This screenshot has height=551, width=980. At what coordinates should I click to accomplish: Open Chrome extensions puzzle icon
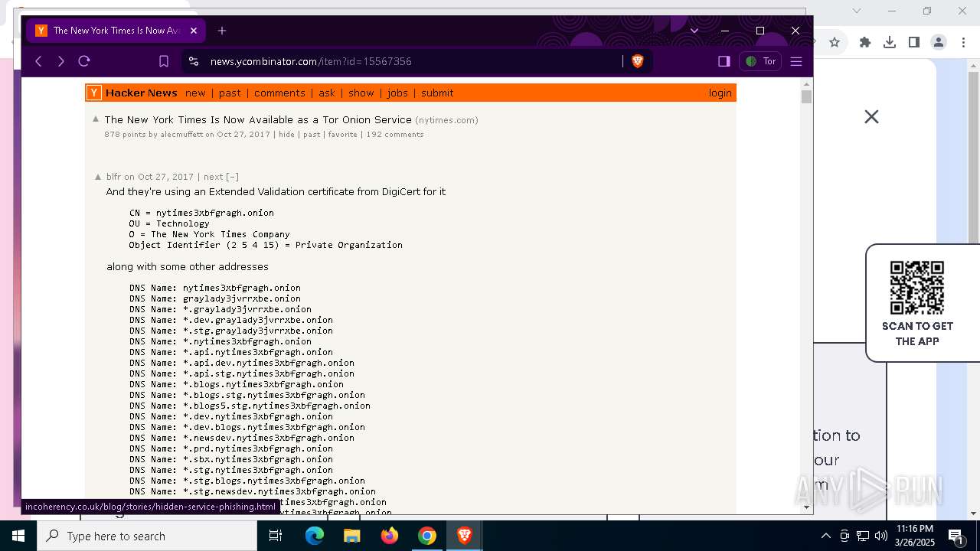click(x=865, y=42)
